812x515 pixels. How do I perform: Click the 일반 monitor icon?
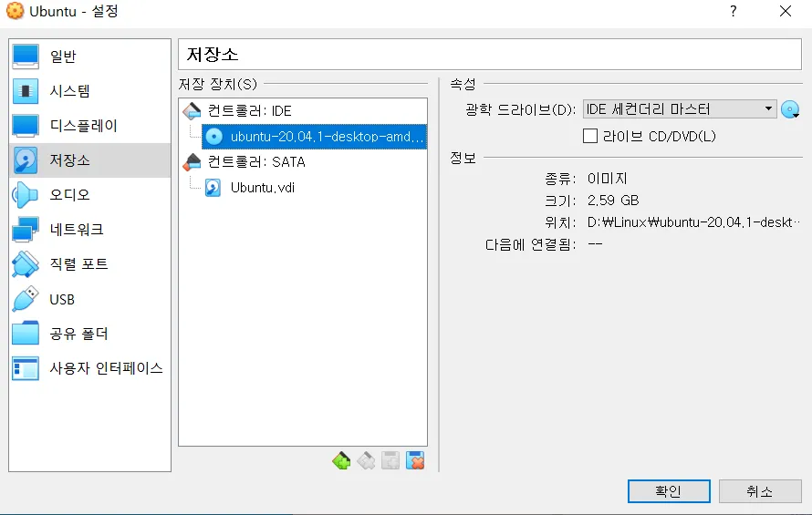(x=25, y=57)
